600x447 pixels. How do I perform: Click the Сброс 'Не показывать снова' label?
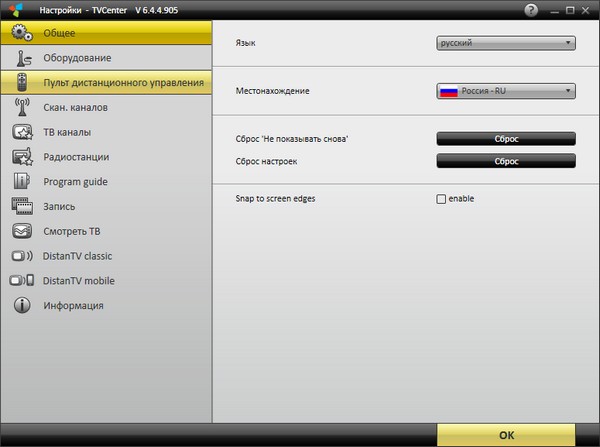tap(292, 139)
